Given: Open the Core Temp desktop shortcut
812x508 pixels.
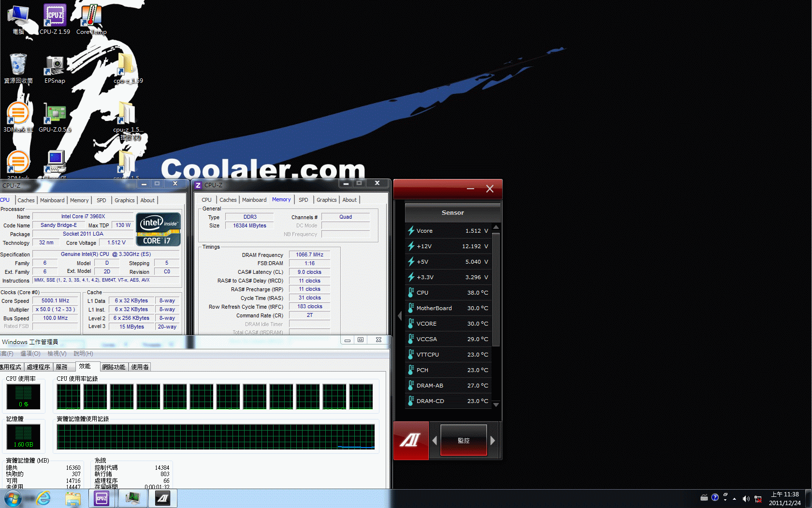Looking at the screenshot, I should tap(91, 19).
